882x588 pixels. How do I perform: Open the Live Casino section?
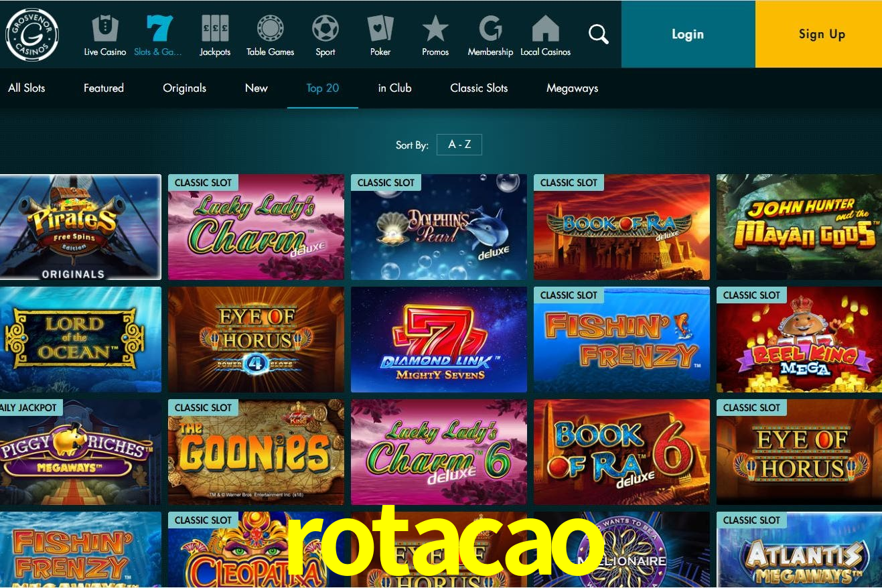click(105, 35)
